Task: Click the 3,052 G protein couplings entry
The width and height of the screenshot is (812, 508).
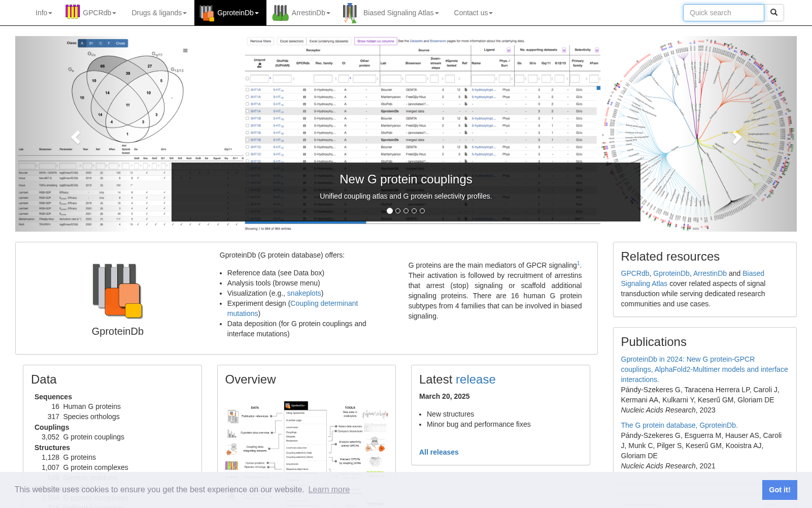Action: pos(83,437)
